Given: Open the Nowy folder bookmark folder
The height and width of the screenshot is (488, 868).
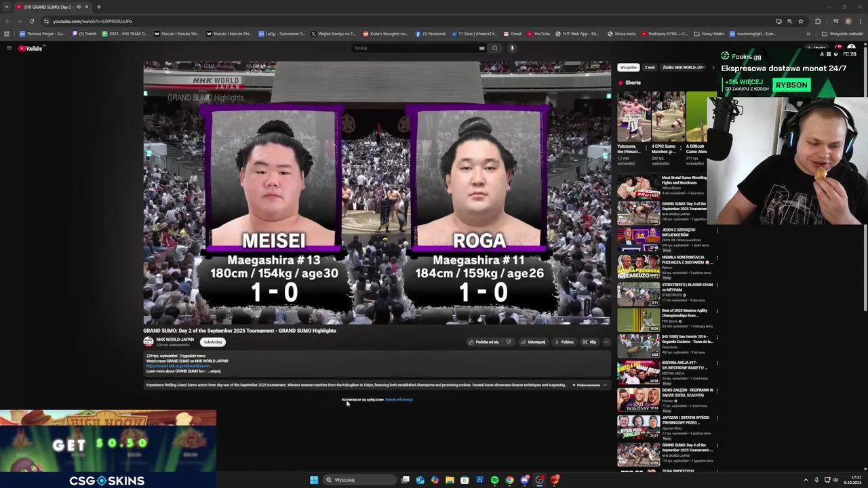Looking at the screenshot, I should (709, 33).
